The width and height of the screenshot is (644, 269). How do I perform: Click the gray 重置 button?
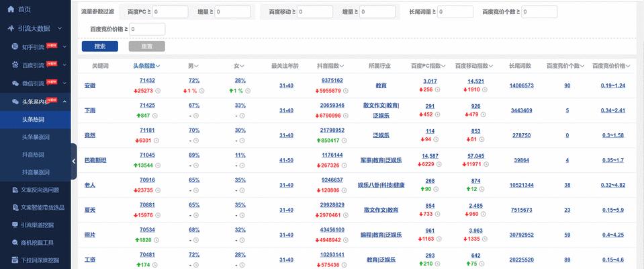click(x=146, y=46)
